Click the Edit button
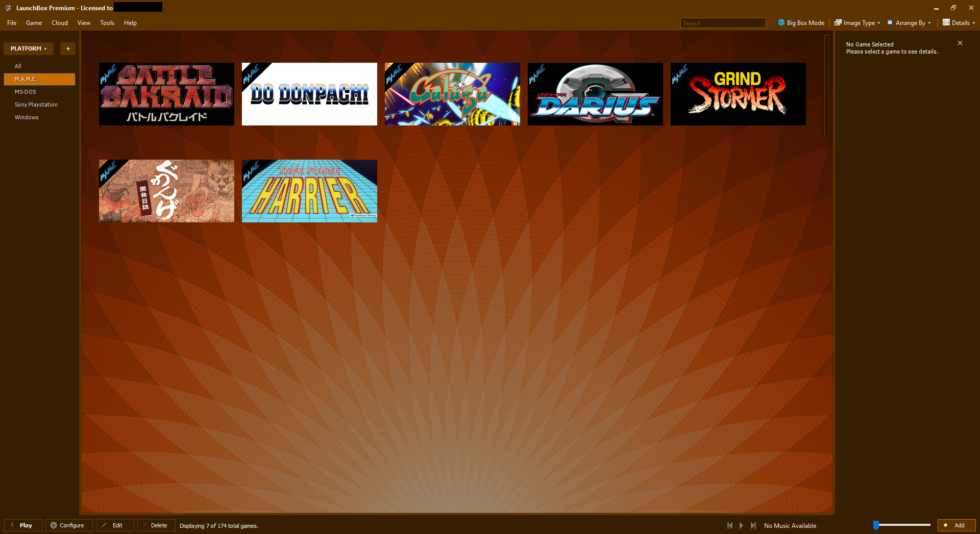The height and width of the screenshot is (534, 980). [115, 525]
